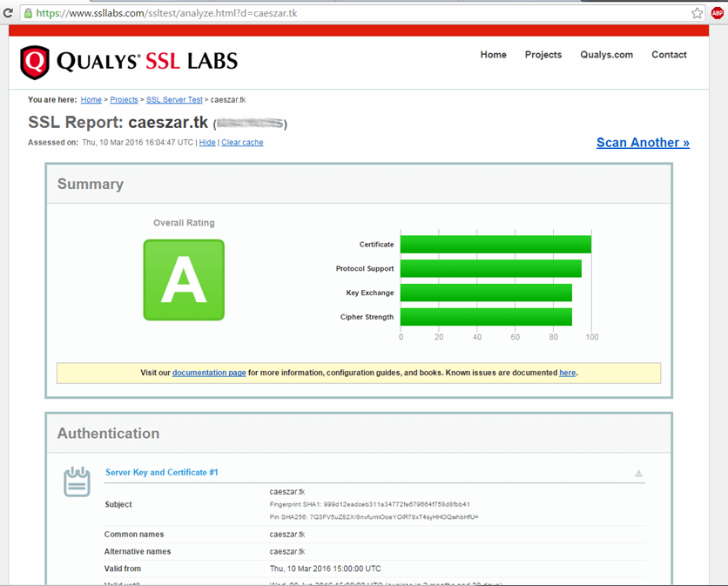
Task: Click the known issues 'here' link
Action: [x=567, y=373]
